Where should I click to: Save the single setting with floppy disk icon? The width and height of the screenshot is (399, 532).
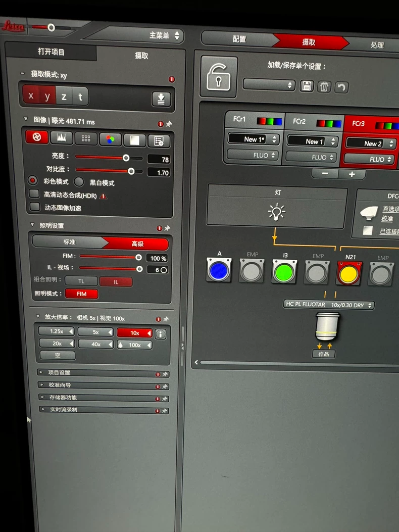307,86
